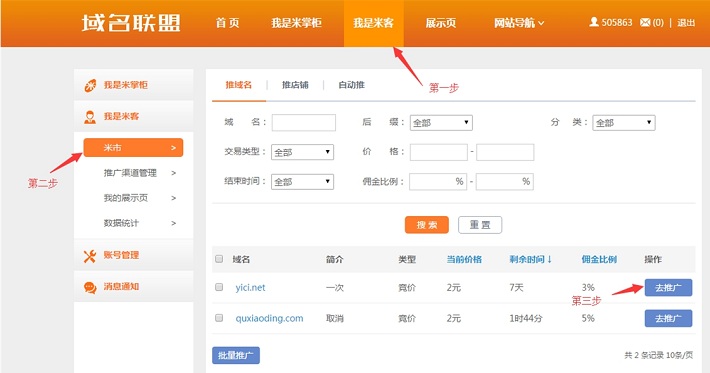Check the box for quxiaoding.com
This screenshot has height=373, width=710.
pos(219,318)
